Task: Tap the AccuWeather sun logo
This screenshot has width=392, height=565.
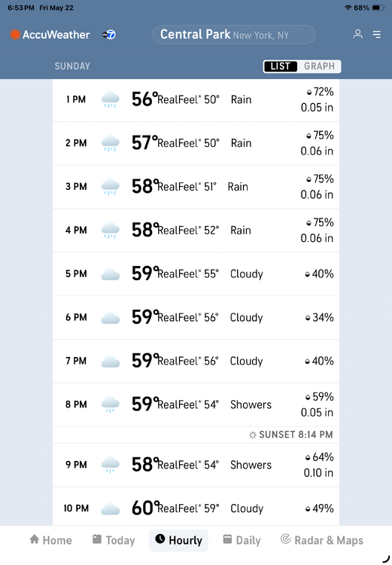Action: (x=15, y=35)
